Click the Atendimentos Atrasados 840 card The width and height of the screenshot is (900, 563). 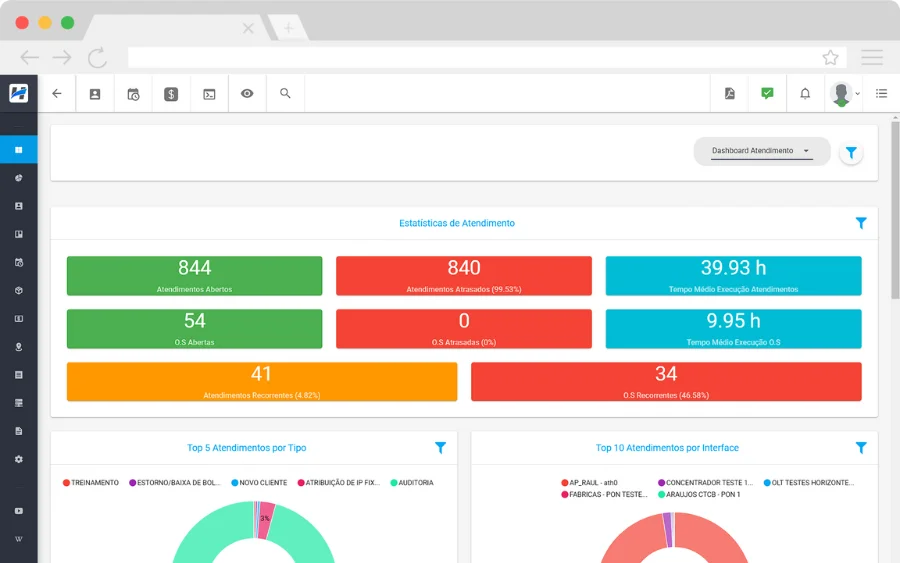click(x=463, y=276)
